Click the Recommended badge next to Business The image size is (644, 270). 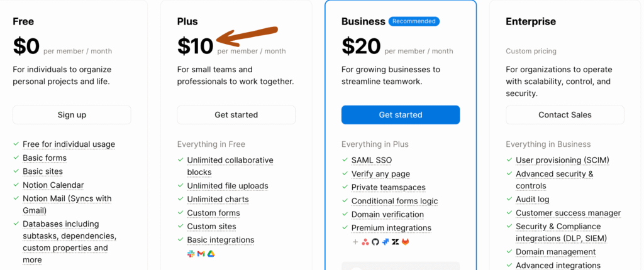point(414,21)
